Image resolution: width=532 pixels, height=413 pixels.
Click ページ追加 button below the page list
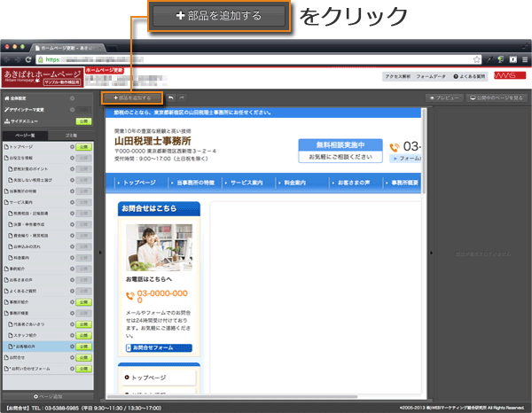click(x=48, y=396)
